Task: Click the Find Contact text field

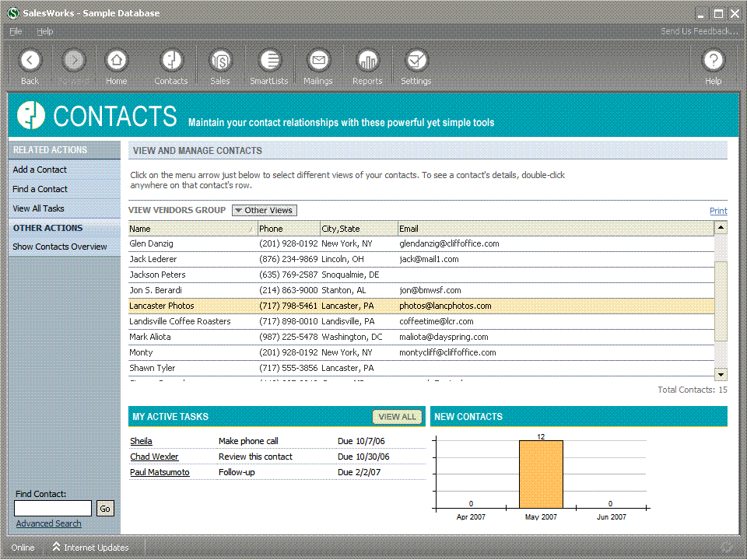Action: click(53, 509)
